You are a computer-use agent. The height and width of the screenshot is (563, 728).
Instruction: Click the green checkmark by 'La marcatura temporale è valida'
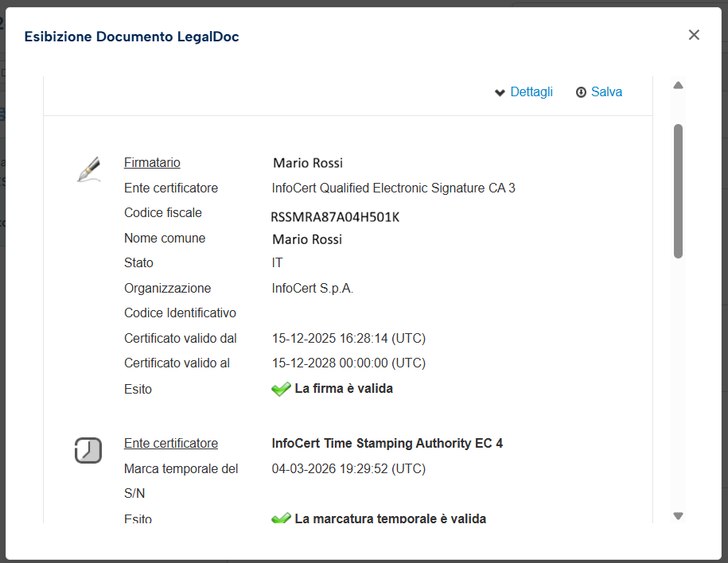click(x=281, y=519)
